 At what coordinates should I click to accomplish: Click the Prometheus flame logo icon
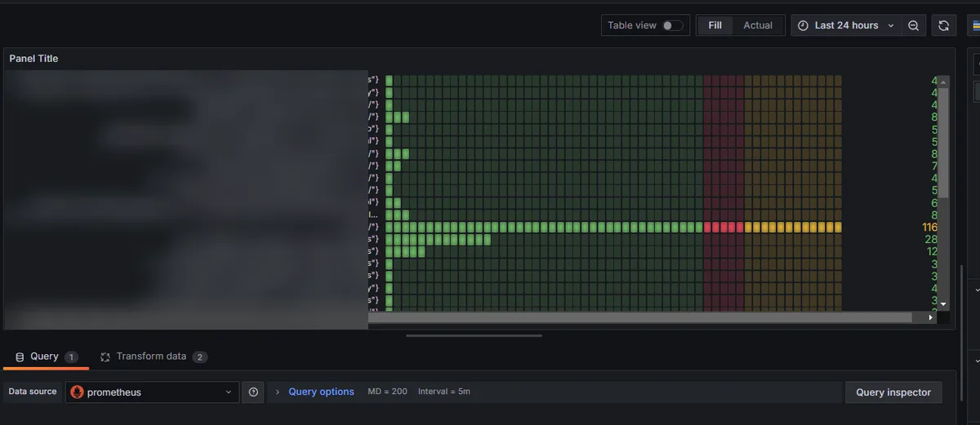pyautogui.click(x=78, y=392)
